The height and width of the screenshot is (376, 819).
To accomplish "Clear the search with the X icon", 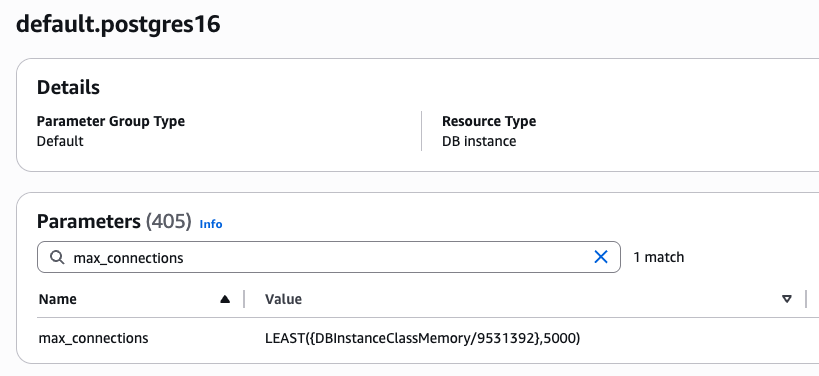I will pyautogui.click(x=601, y=257).
